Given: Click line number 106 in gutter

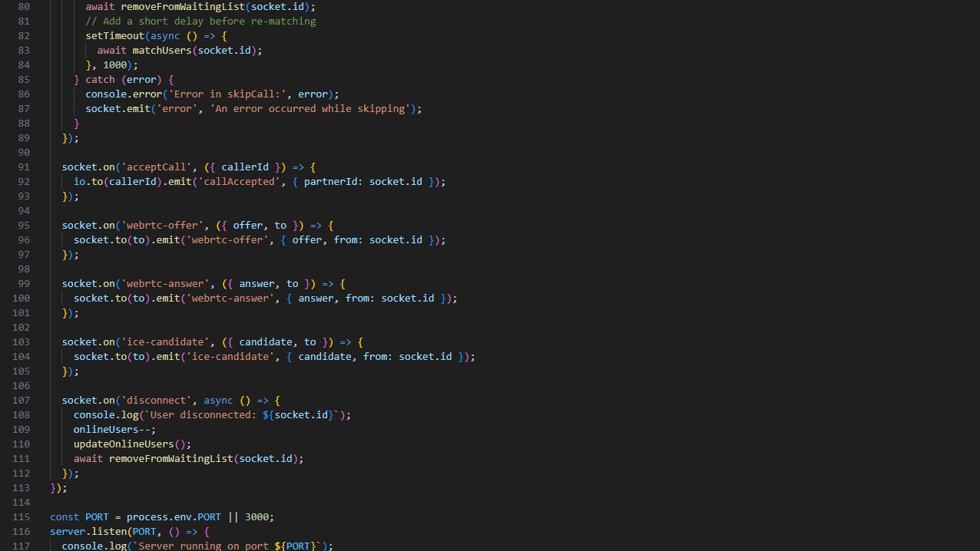Looking at the screenshot, I should (21, 385).
